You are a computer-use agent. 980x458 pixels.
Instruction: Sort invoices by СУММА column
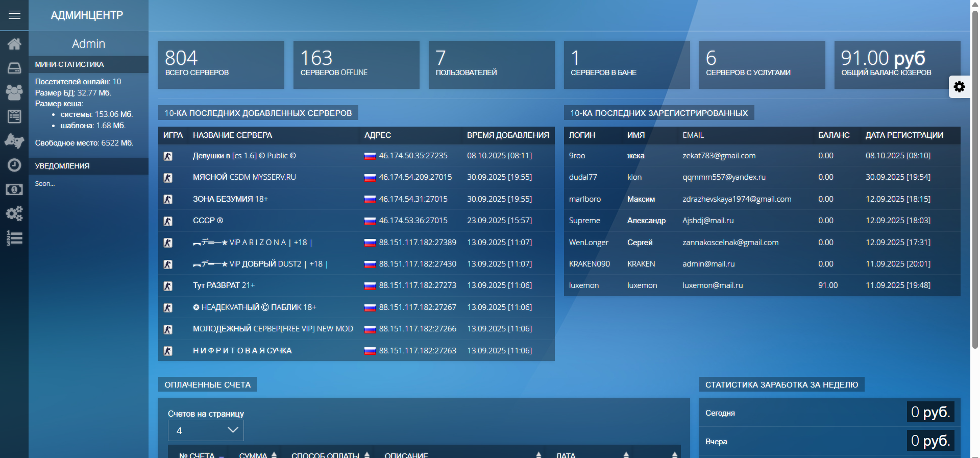click(x=257, y=454)
